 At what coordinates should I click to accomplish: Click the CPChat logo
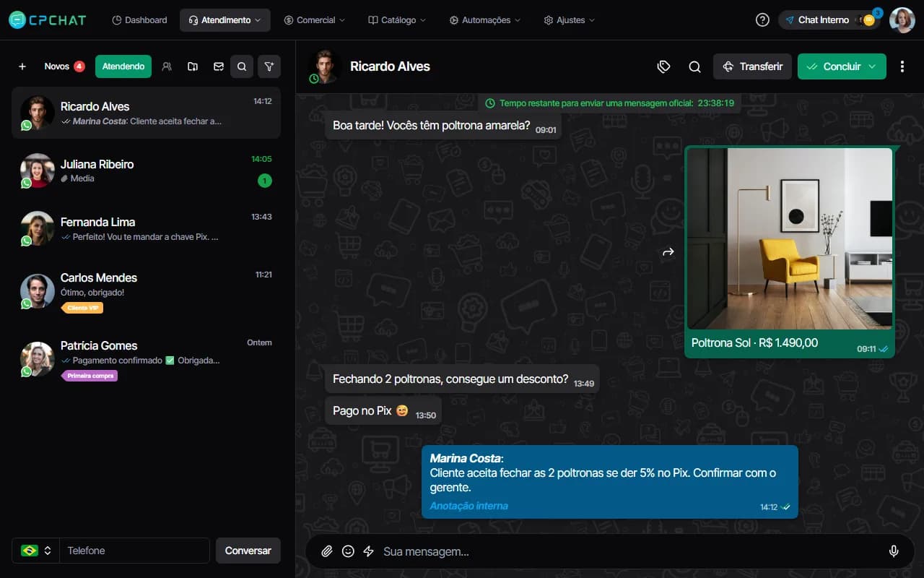coord(47,20)
